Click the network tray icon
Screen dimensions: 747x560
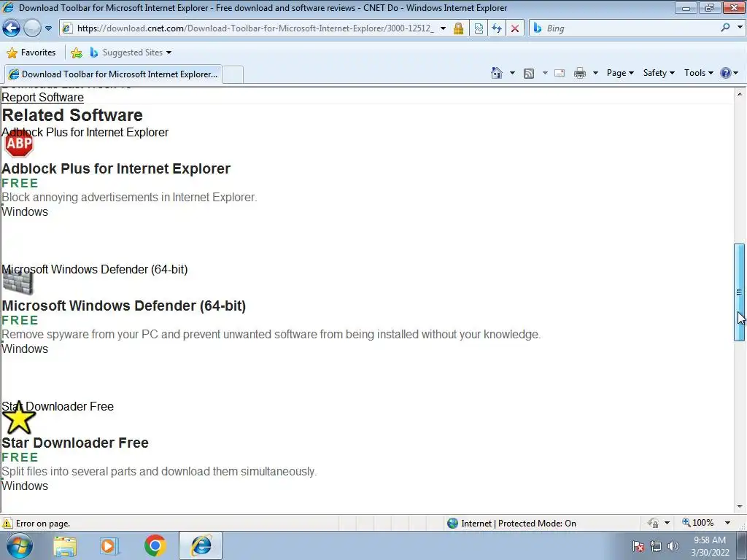click(656, 547)
